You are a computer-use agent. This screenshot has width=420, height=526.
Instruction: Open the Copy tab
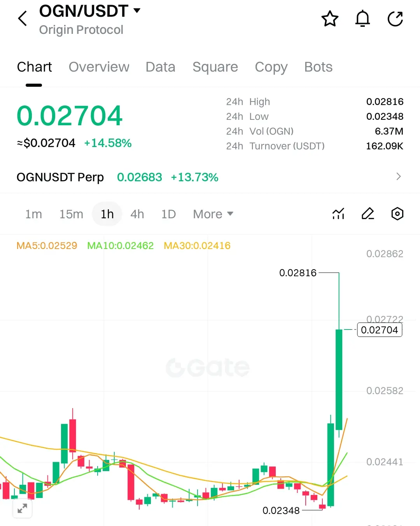tap(271, 67)
